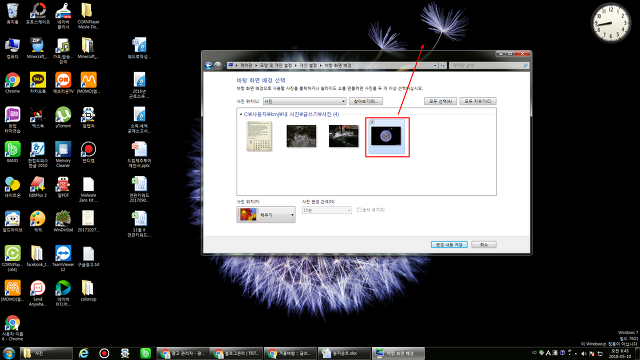Open the Recycle Bin desktop icon
This screenshot has width=640, height=360.
coord(13,13)
